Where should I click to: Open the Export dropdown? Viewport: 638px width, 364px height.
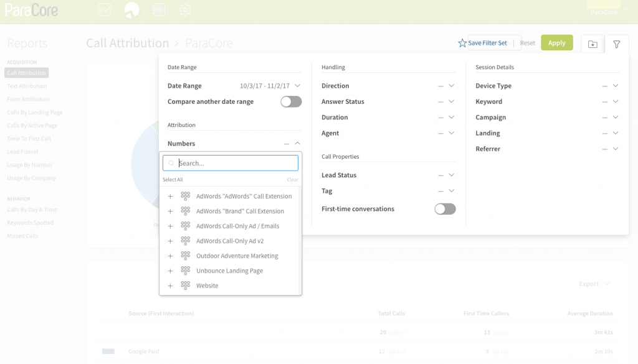594,284
